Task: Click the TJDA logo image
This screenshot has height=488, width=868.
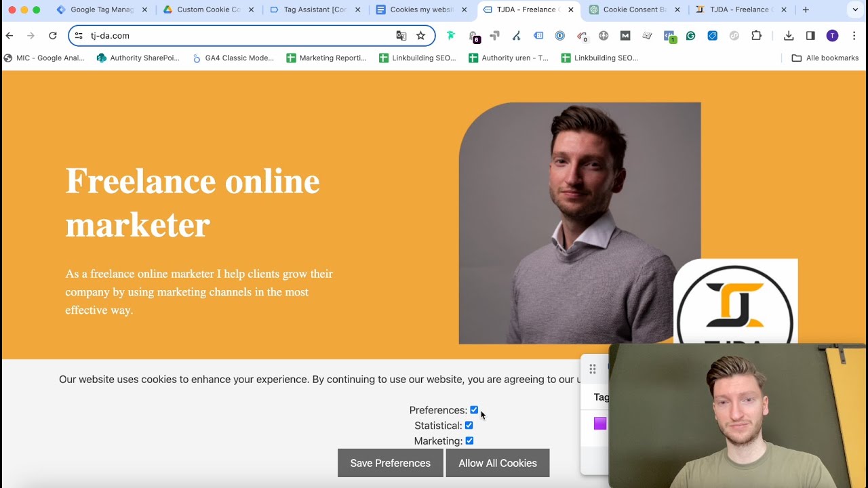Action: tap(736, 301)
